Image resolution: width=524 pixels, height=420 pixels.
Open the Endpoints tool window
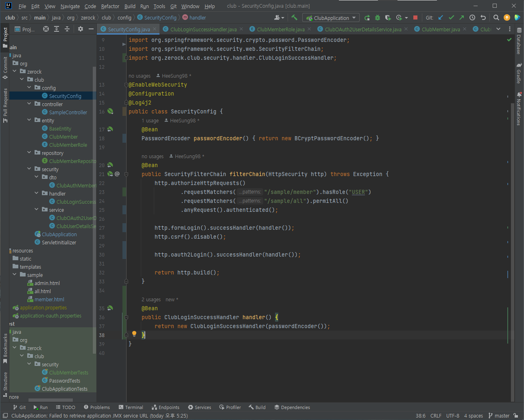tap(166, 407)
